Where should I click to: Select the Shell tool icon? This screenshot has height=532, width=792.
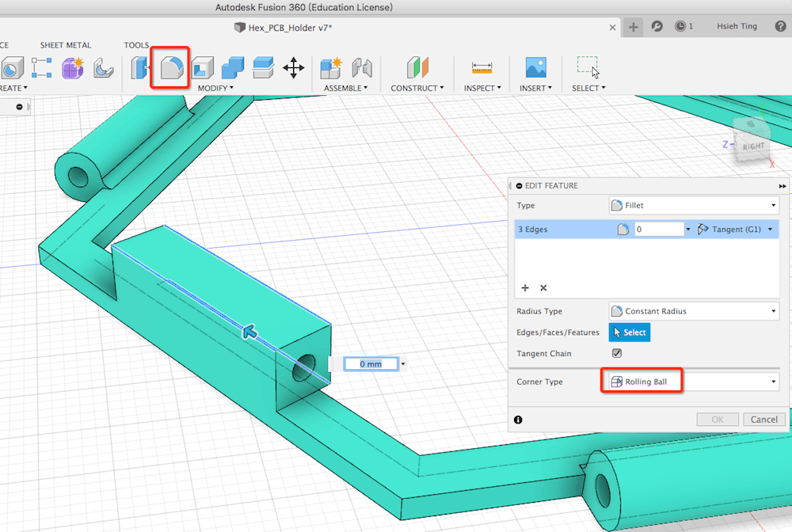point(202,68)
